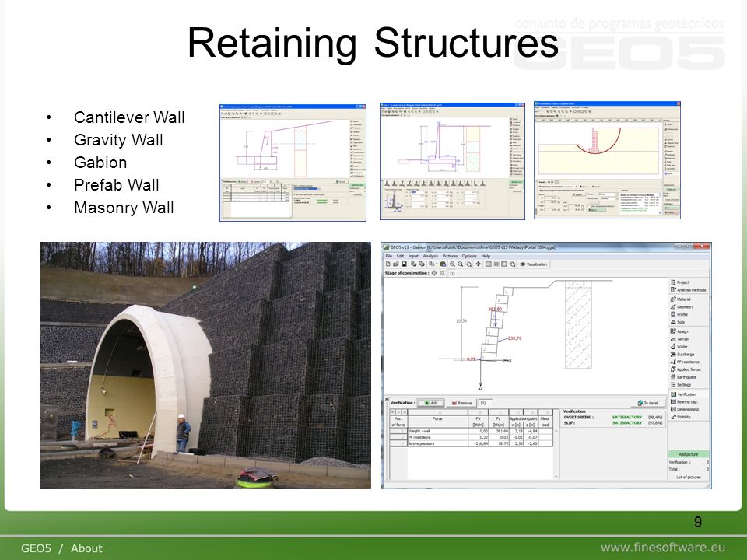
Task: Open the Help menu
Action: (486, 256)
